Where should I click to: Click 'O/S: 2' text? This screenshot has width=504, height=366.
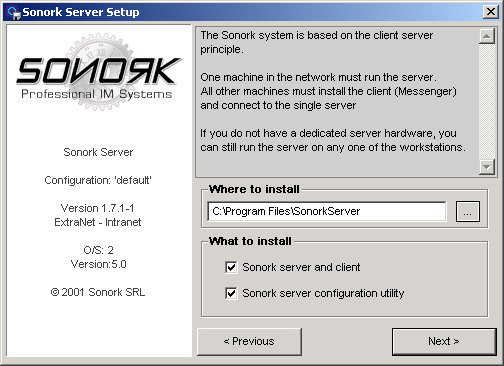[98, 250]
